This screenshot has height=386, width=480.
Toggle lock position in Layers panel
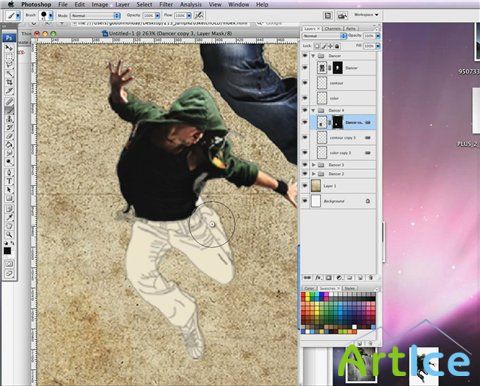(330, 46)
